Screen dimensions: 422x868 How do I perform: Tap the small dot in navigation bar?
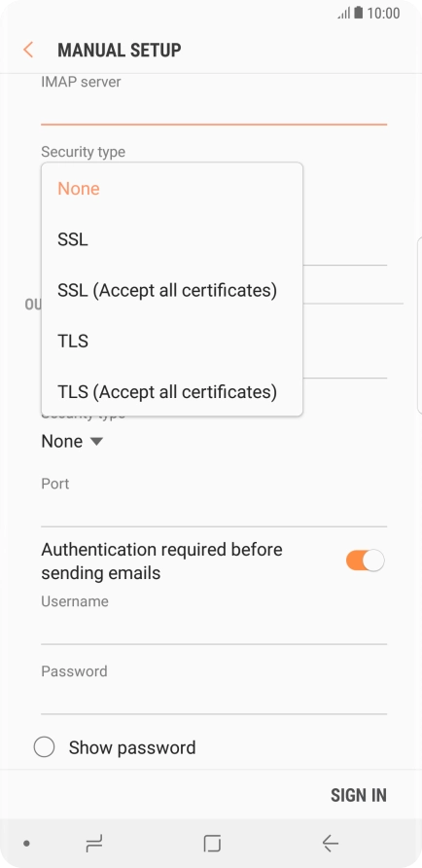click(26, 844)
